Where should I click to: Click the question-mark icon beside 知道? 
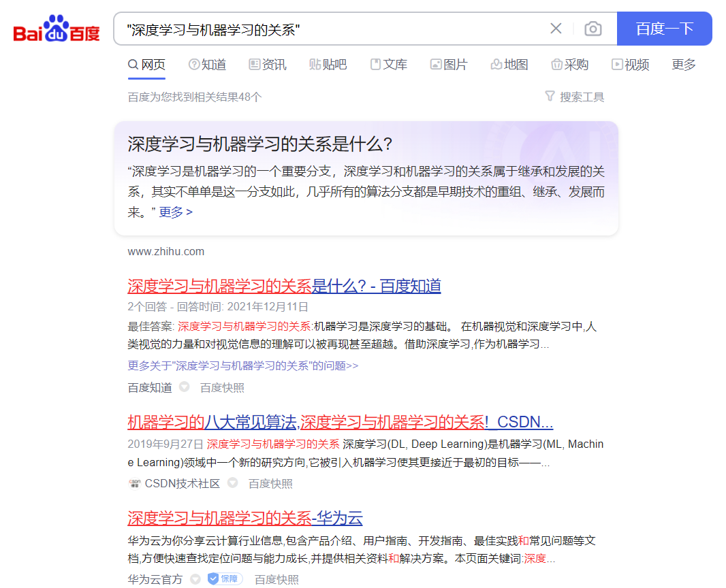tap(194, 64)
